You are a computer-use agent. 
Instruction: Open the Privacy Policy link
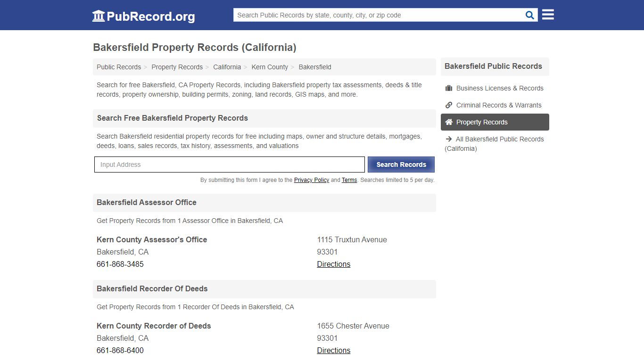pyautogui.click(x=312, y=180)
